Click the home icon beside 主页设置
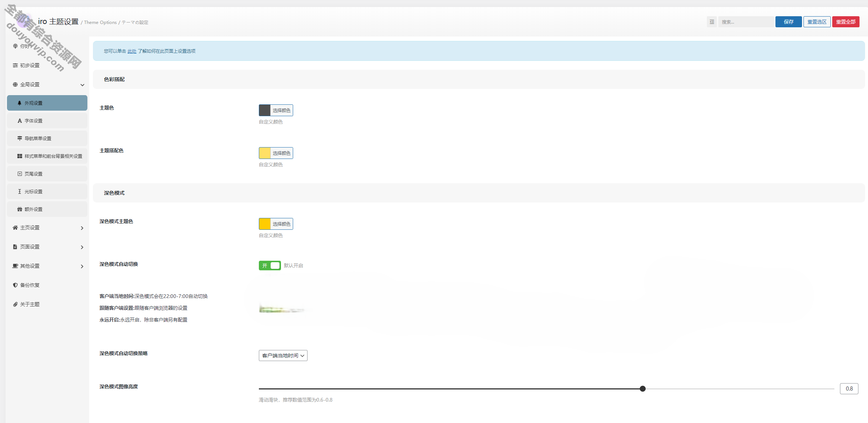Image resolution: width=868 pixels, height=423 pixels. pyautogui.click(x=15, y=228)
